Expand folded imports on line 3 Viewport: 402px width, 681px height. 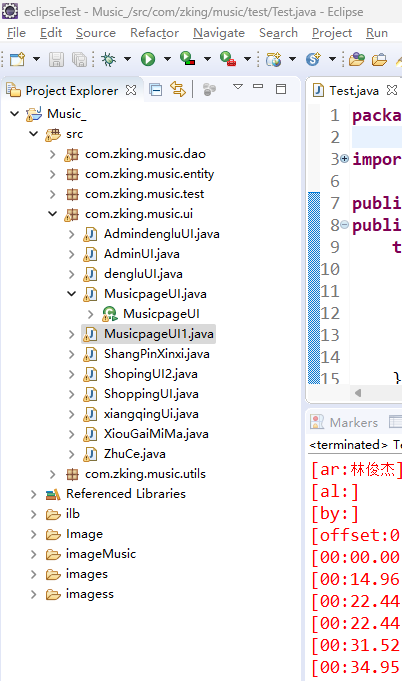345,159
